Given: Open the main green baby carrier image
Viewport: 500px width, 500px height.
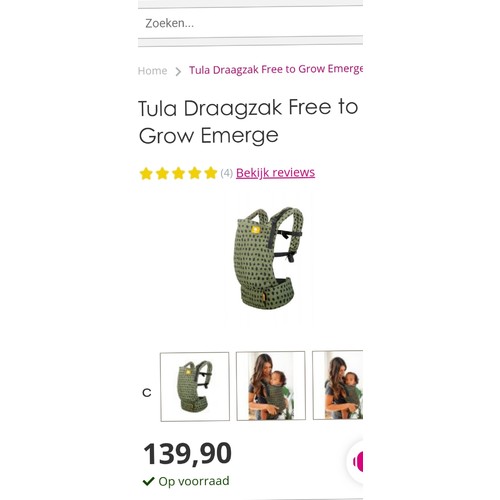Looking at the screenshot, I should tap(270, 258).
